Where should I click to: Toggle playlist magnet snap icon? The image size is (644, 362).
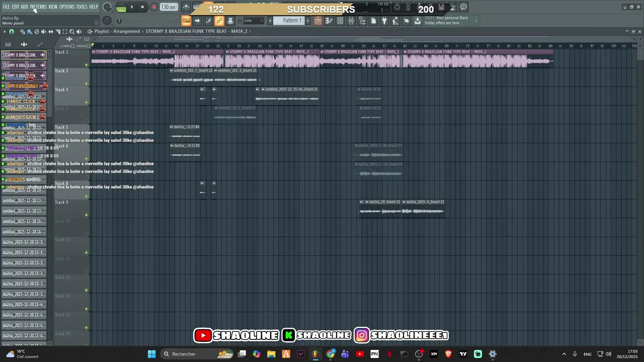coord(12,32)
